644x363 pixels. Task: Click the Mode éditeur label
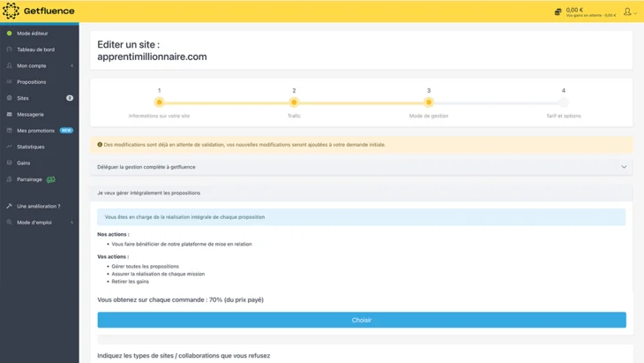click(33, 34)
